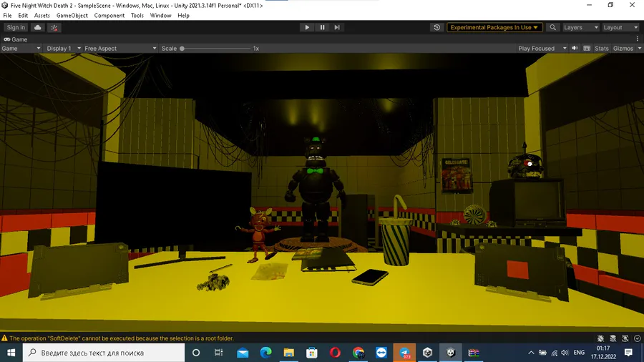
Task: Show hidden tray icons chevron
Action: point(531,353)
